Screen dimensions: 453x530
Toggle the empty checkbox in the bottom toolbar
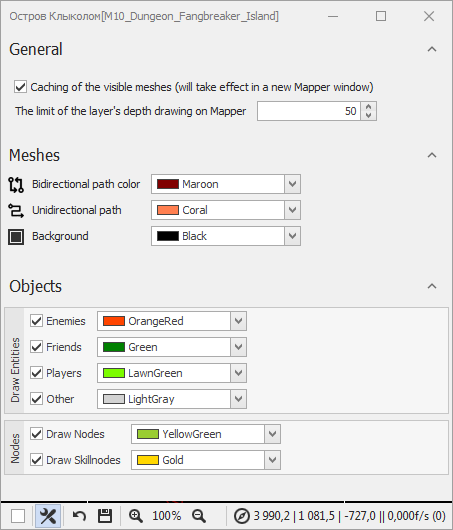[18, 516]
